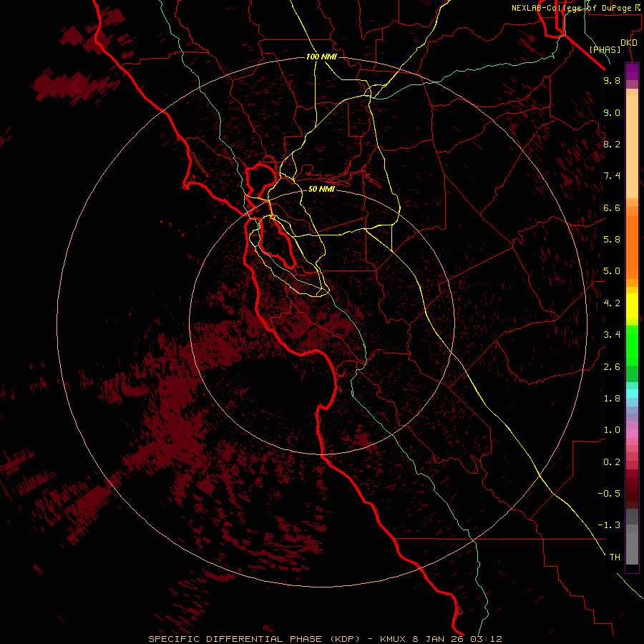Viewport: 644px width, 644px height.
Task: Click the TH threshold label on the scale
Action: tap(615, 557)
